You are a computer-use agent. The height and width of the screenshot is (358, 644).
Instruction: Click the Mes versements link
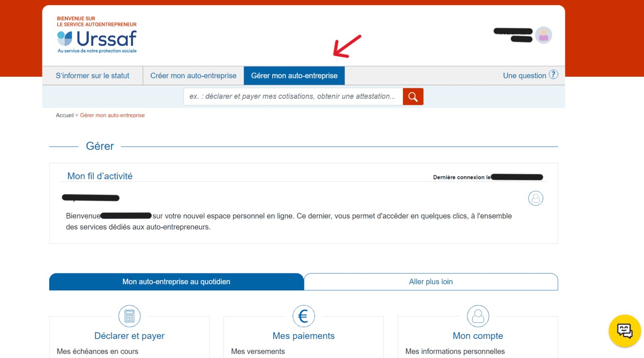[258, 351]
